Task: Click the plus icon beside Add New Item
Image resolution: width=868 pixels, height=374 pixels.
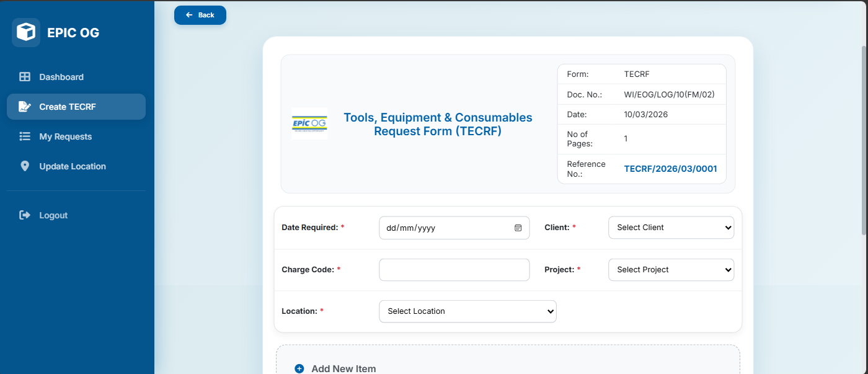Action: [x=299, y=368]
